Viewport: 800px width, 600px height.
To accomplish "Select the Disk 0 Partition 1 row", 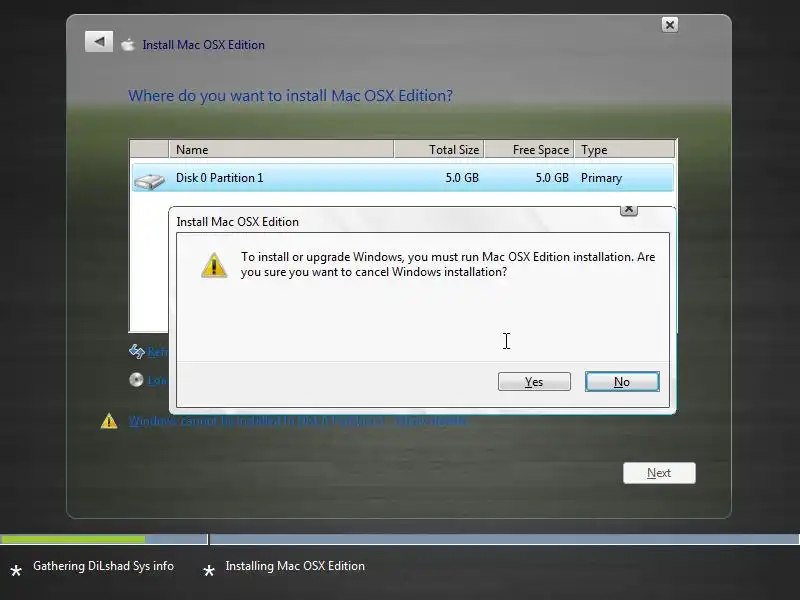I will coord(403,178).
